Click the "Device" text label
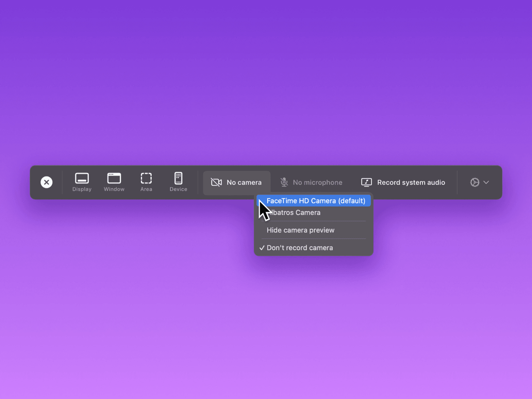 (x=179, y=189)
